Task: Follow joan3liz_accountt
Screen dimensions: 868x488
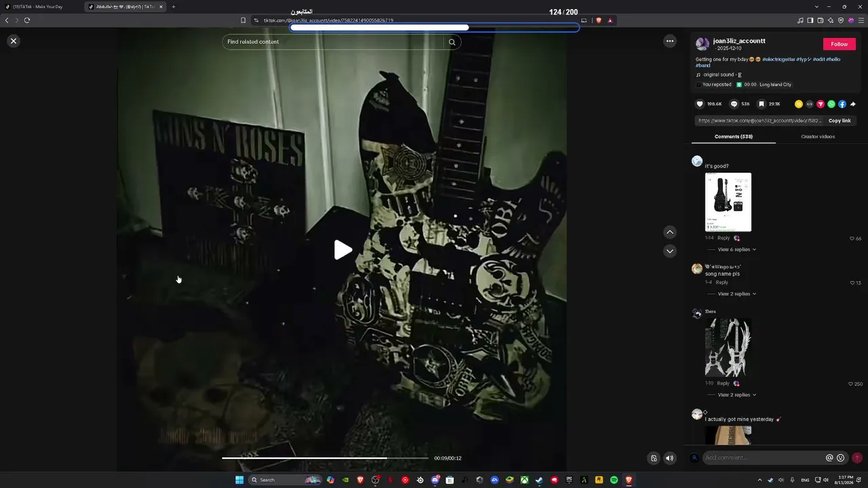Action: point(840,44)
